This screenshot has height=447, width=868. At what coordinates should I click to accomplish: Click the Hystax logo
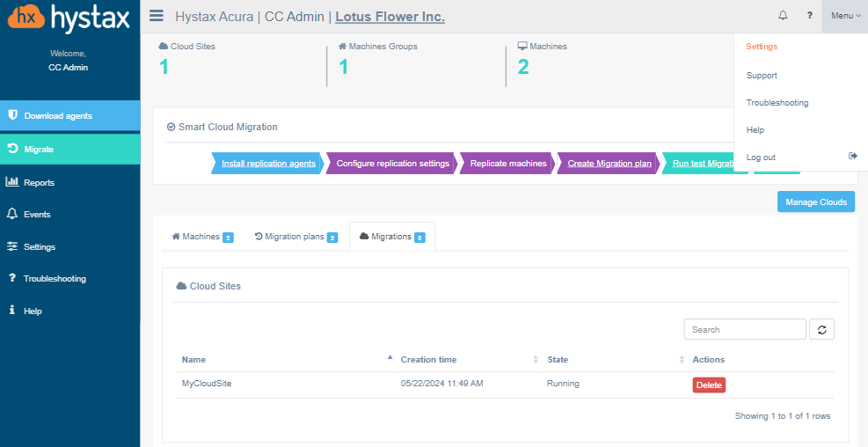[69, 18]
